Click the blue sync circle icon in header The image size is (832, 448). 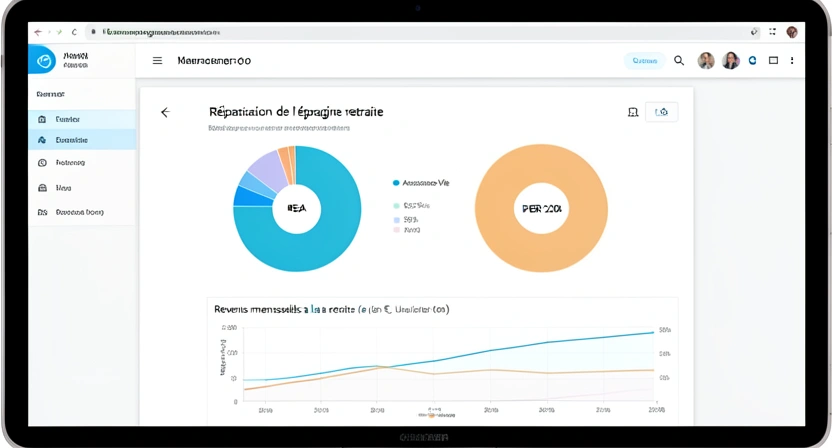pyautogui.click(x=752, y=61)
